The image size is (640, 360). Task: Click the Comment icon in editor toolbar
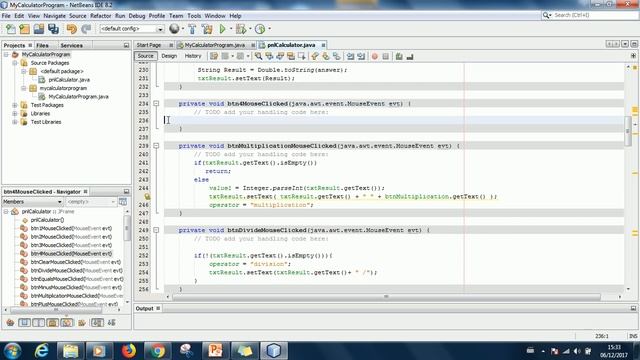(x=399, y=56)
